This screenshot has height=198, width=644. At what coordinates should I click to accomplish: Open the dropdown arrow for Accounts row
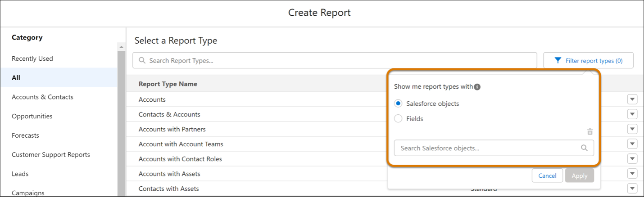coord(632,99)
